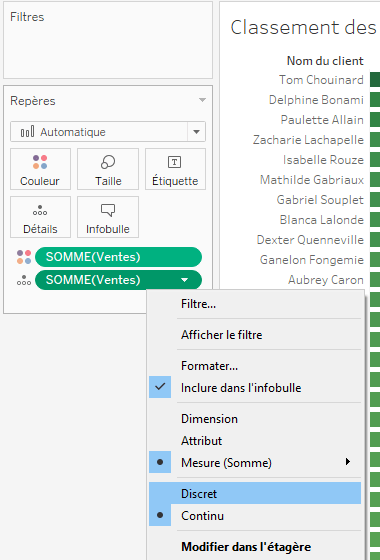
Task: Open the Détails marks card
Action: pos(40,217)
